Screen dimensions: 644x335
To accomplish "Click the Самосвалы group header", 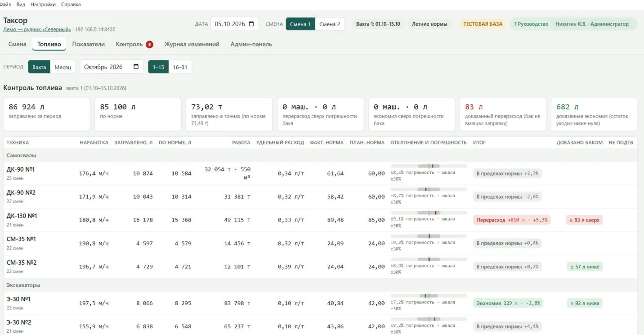I will (320, 155).
